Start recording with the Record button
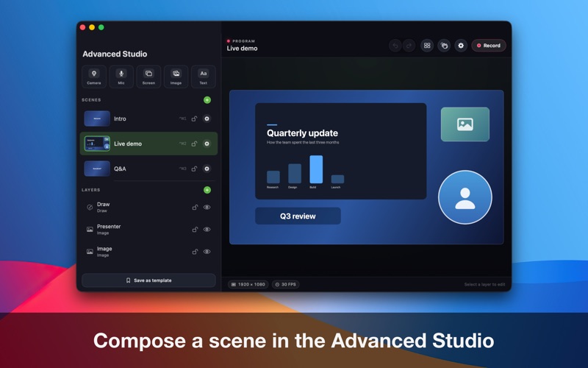588x368 pixels. point(489,46)
